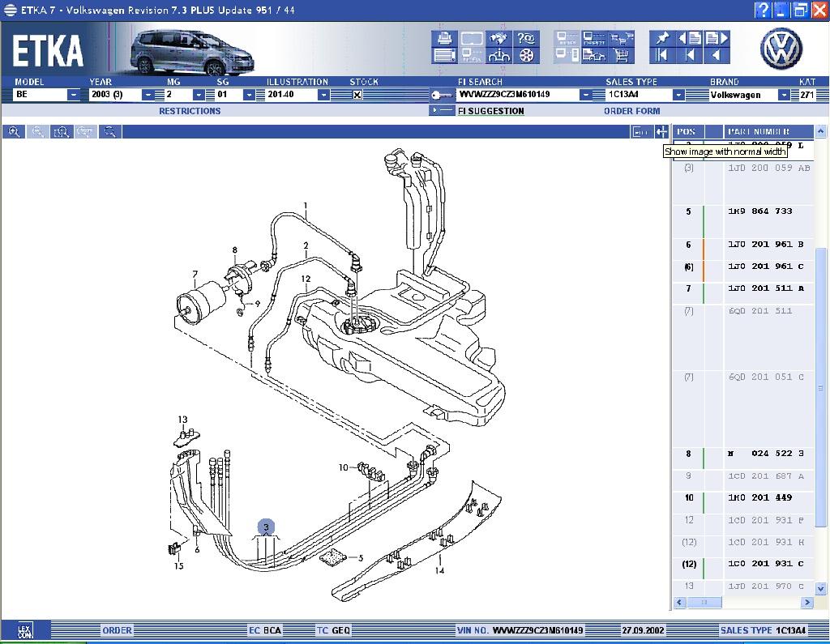Click the Part Number column header
The height and width of the screenshot is (644, 830).
point(768,132)
